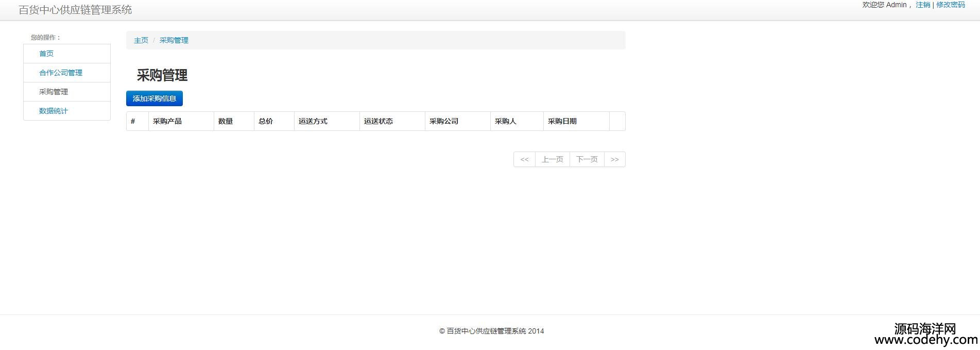Screen dimensions: 980x350
Task: Click the 运送方式 column header
Action: [313, 121]
